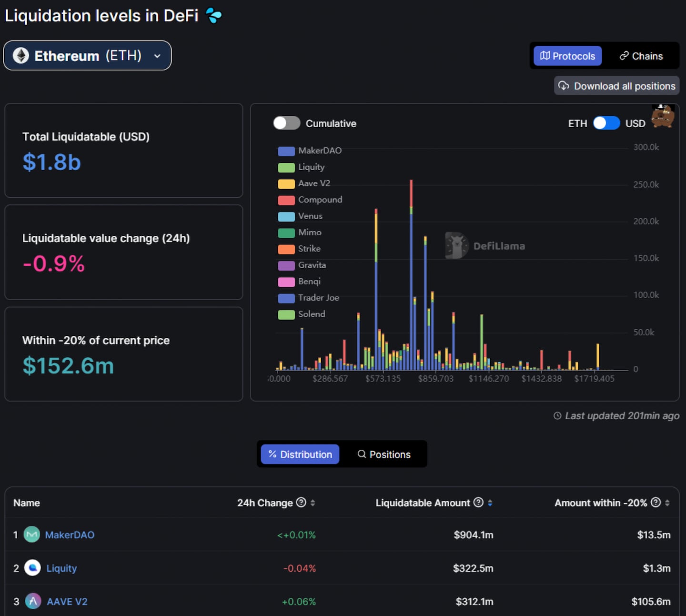Click Liquity's -0.04% 24h change
The width and height of the screenshot is (686, 616).
point(299,568)
